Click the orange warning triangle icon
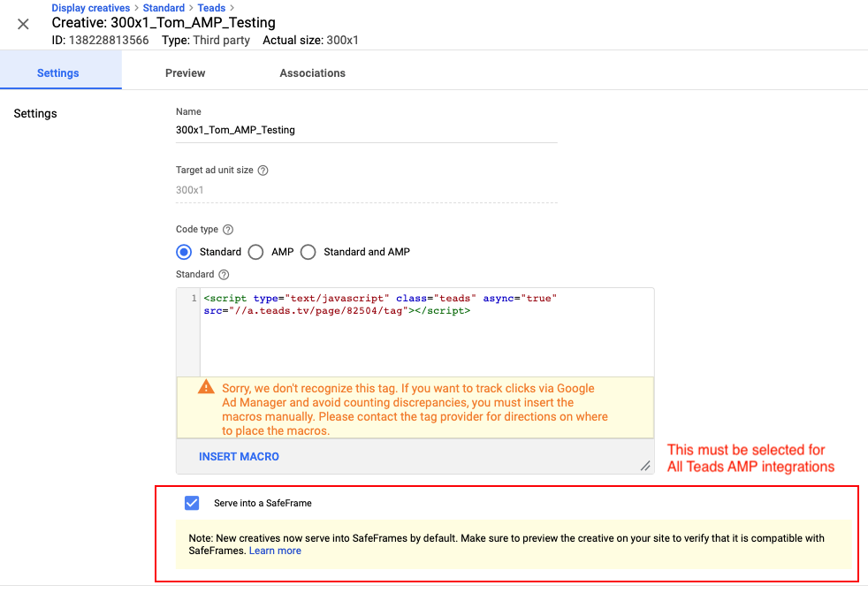Viewport: 868px width, 593px height. point(206,386)
